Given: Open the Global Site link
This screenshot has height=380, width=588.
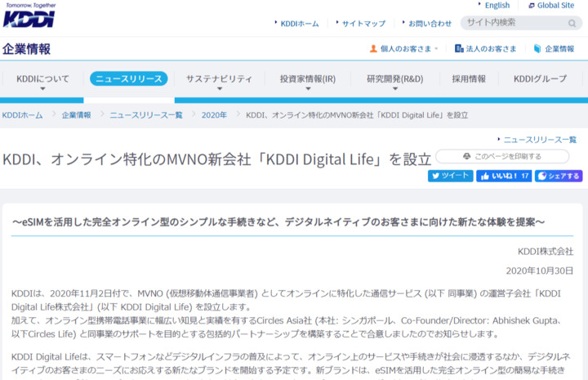Looking at the screenshot, I should [555, 5].
